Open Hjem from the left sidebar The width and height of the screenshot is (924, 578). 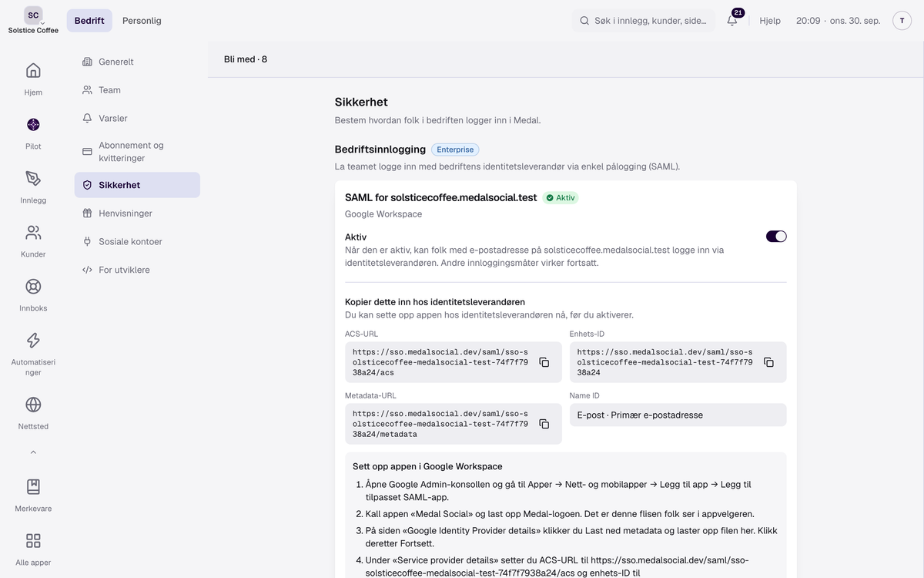33,79
